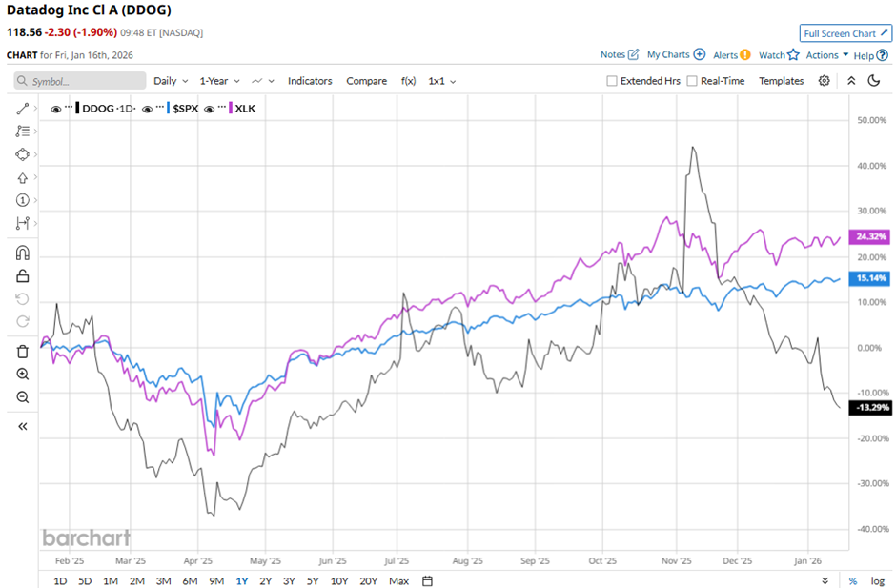The image size is (896, 588).
Task: Select the 6M time range
Action: 190,581
